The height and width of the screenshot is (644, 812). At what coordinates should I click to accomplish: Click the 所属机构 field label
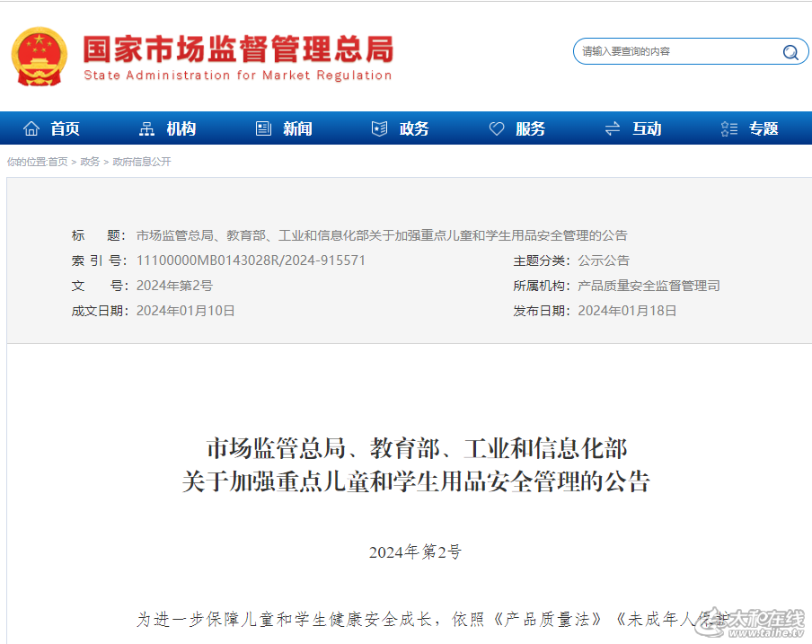click(541, 286)
